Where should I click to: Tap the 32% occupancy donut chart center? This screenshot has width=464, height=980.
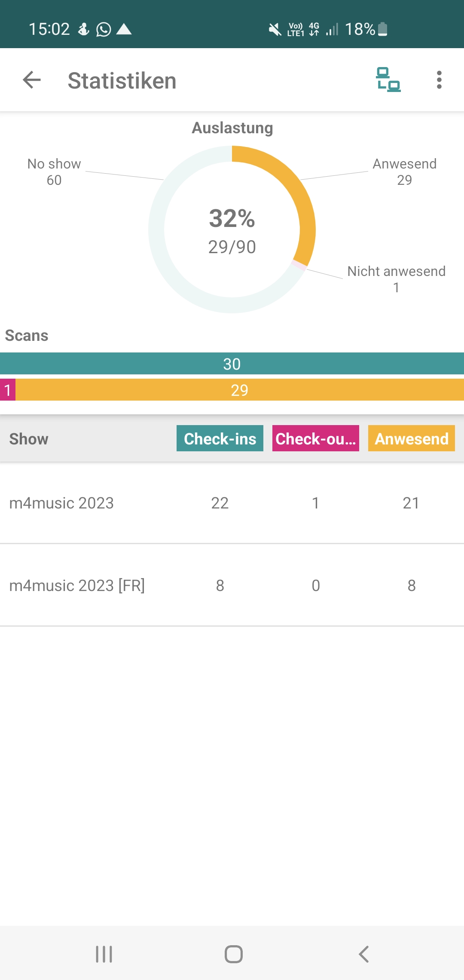(232, 230)
